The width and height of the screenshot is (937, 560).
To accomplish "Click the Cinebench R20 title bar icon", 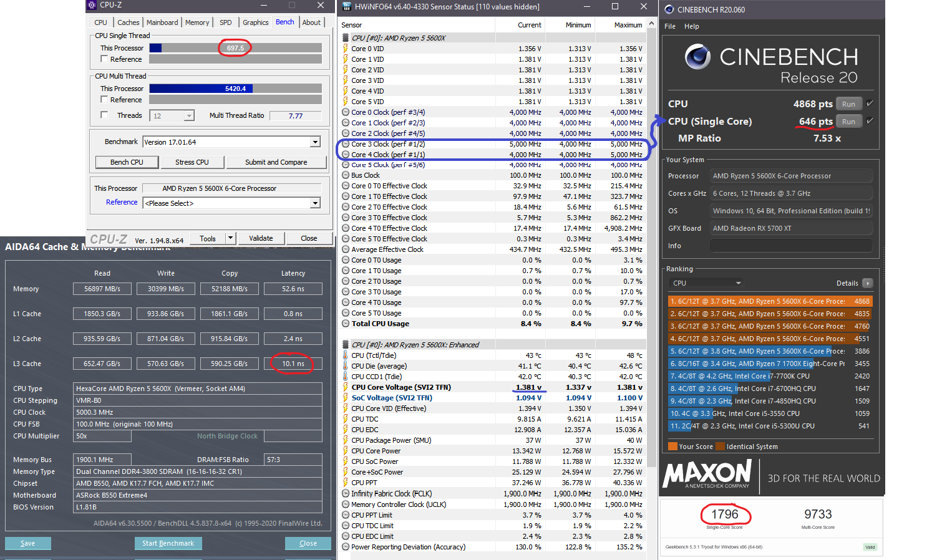I will (669, 9).
